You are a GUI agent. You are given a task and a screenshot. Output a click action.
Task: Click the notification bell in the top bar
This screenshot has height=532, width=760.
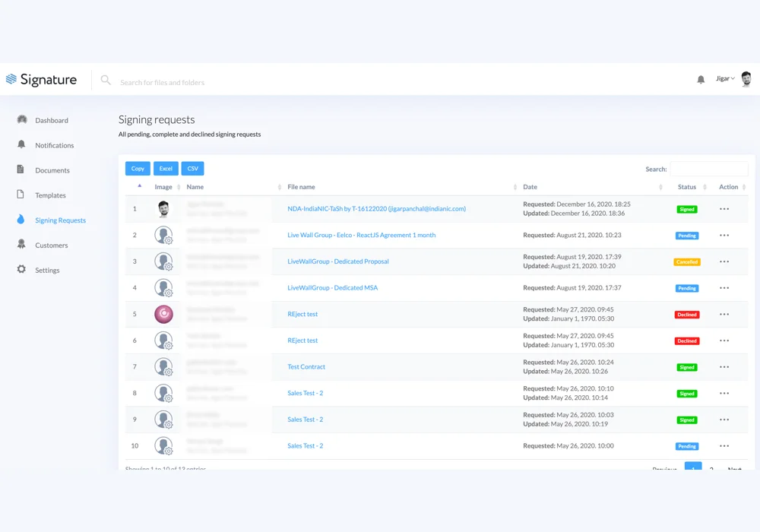click(x=700, y=78)
